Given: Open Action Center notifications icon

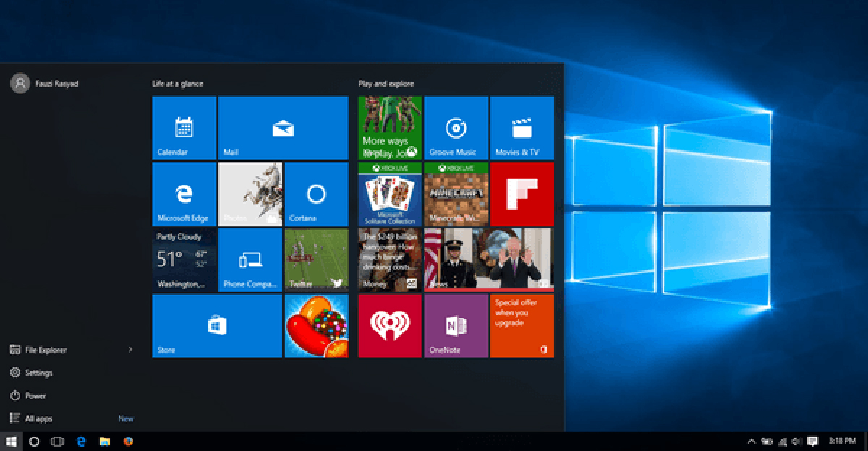Looking at the screenshot, I should 812,441.
